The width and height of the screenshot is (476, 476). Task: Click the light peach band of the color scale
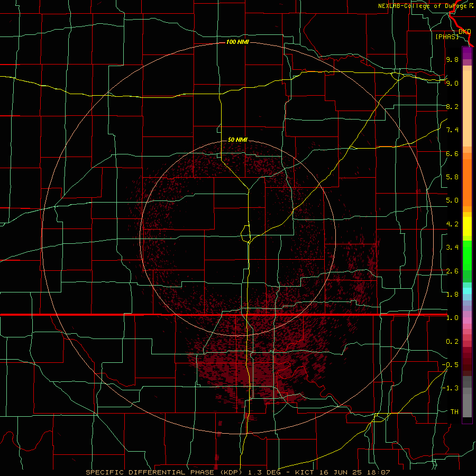coord(467,109)
